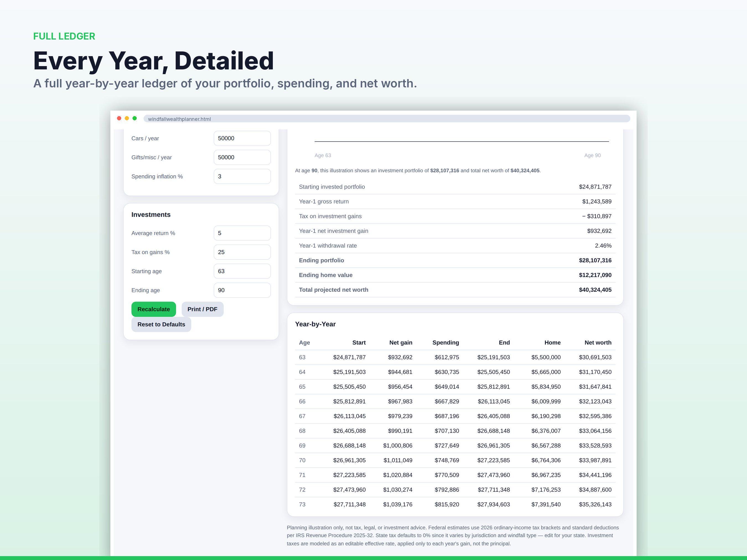Click the End column header
This screenshot has width=747, height=560.
click(504, 343)
